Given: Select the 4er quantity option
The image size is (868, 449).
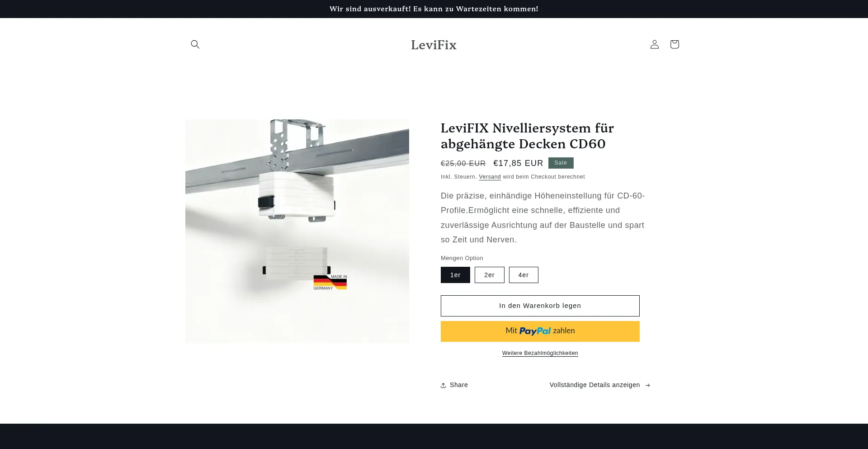Looking at the screenshot, I should tap(524, 275).
